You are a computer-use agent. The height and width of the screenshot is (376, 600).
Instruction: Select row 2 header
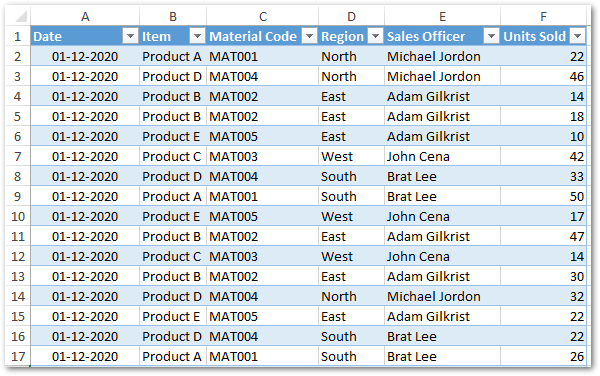pyautogui.click(x=18, y=57)
